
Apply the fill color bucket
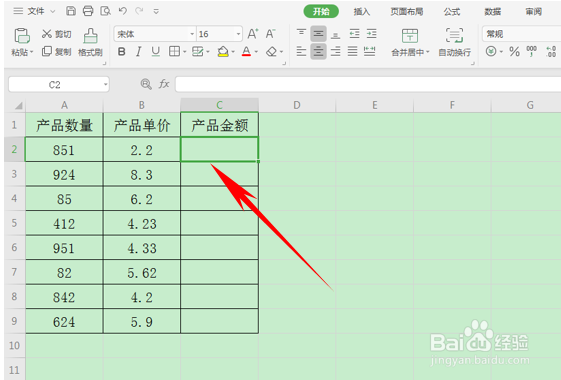pos(223,52)
